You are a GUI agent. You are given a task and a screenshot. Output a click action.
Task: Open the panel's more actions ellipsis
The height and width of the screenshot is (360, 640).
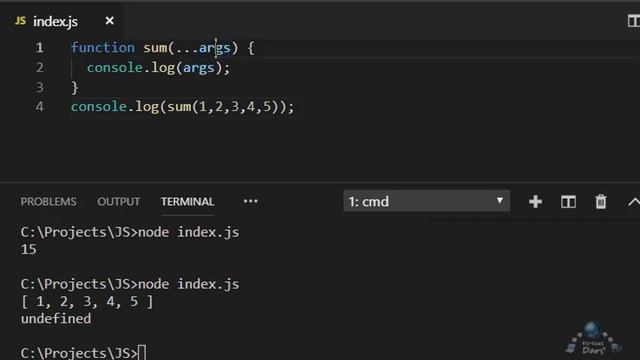click(x=250, y=201)
